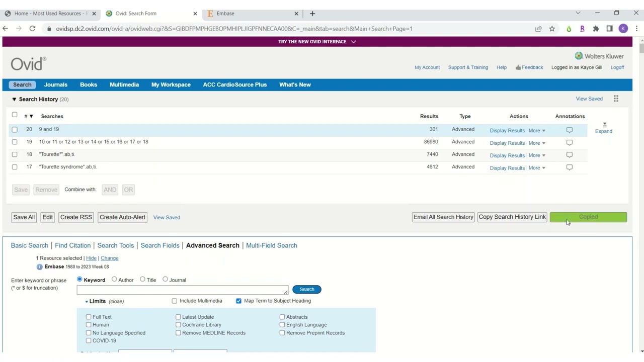This screenshot has width=644, height=362.
Task: Click the keyword search text box
Action: tap(183, 290)
